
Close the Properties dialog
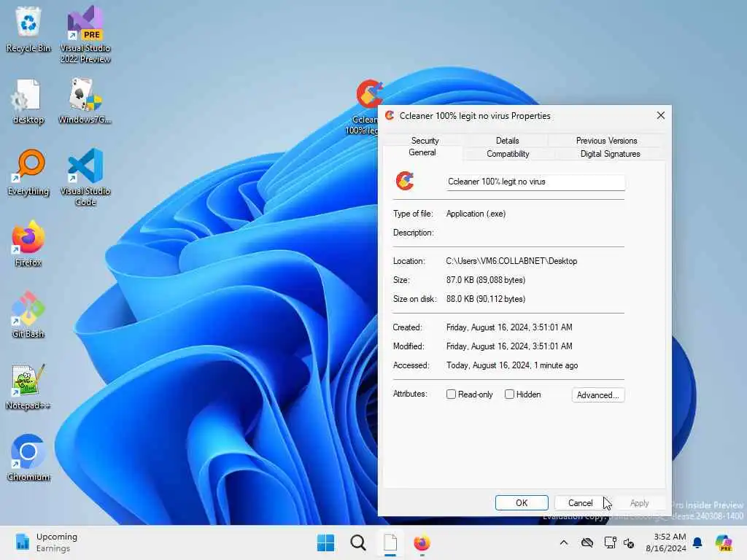pos(661,115)
